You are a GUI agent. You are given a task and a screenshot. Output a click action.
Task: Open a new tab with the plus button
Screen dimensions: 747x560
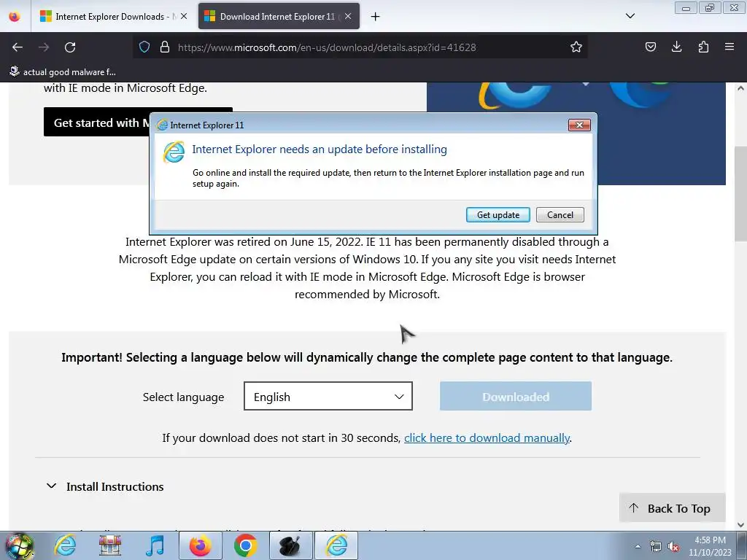click(376, 17)
